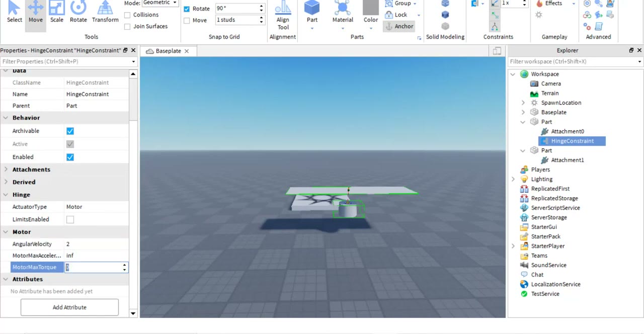The width and height of the screenshot is (644, 334).
Task: Open the Material picker
Action: tap(343, 12)
